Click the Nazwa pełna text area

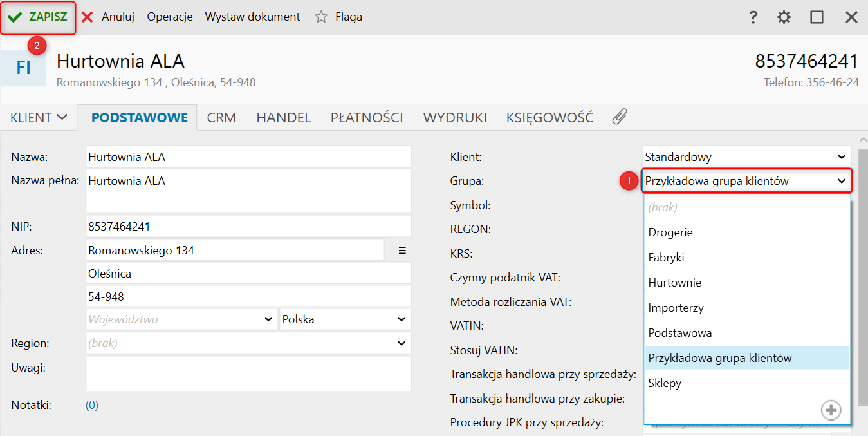pos(248,191)
